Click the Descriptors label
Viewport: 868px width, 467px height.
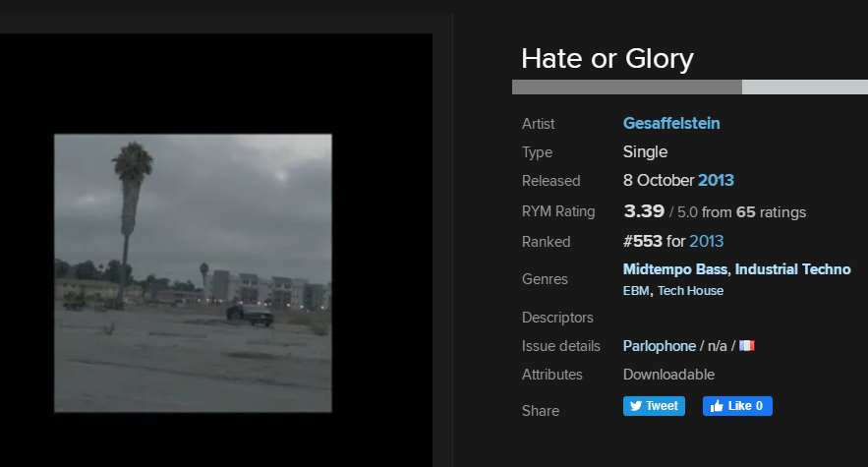coord(557,318)
